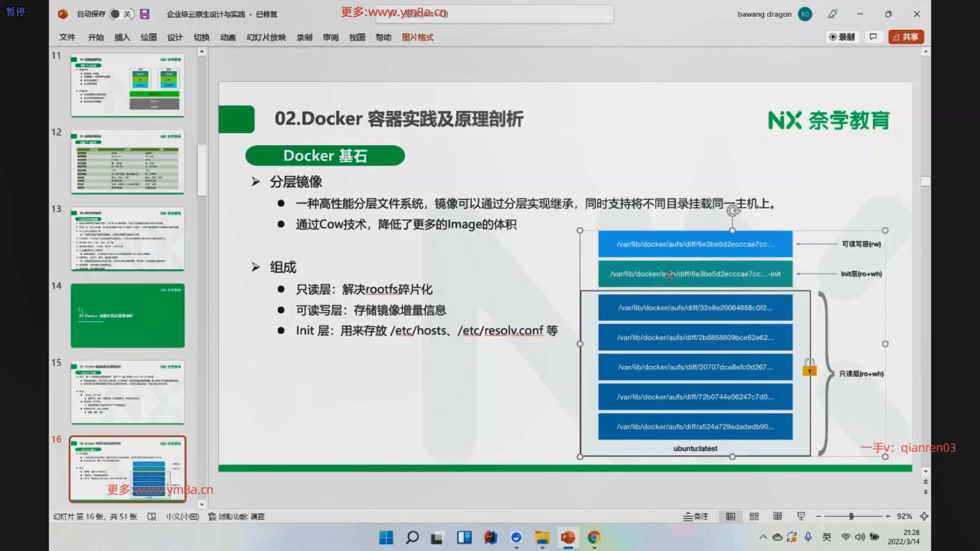This screenshot has width=980, height=551.
Task: Click the spell check icon in status bar
Action: tap(152, 516)
